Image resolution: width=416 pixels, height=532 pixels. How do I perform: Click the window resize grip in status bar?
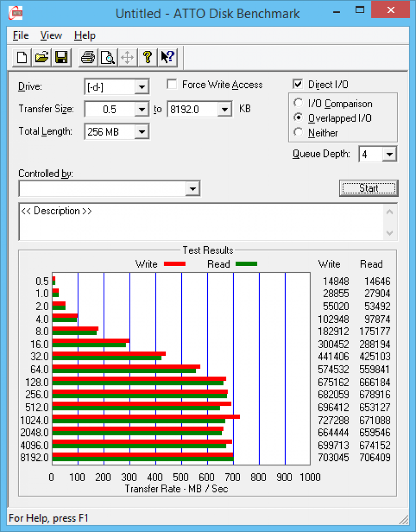coord(404,519)
